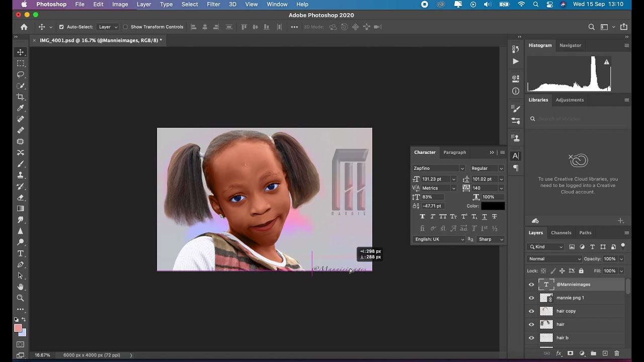Switch to the Adjustments tab
Screen dimensions: 644x362
pos(570,100)
